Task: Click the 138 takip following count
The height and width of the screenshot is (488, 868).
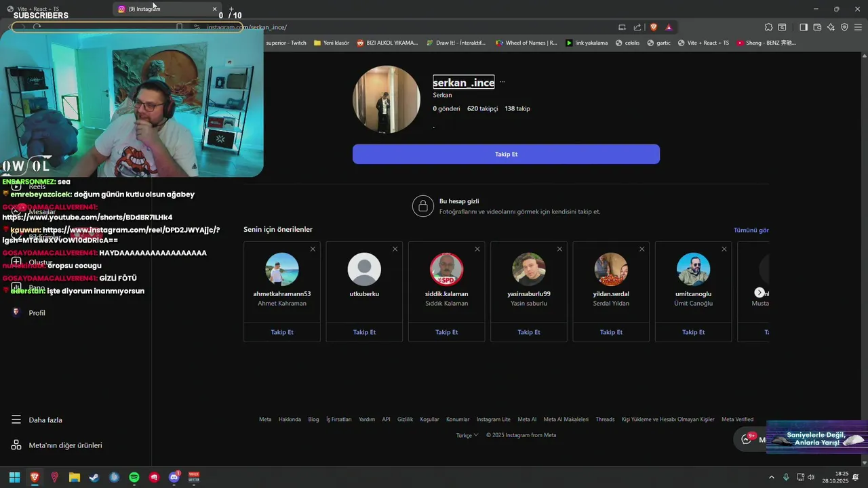Action: [x=517, y=108]
